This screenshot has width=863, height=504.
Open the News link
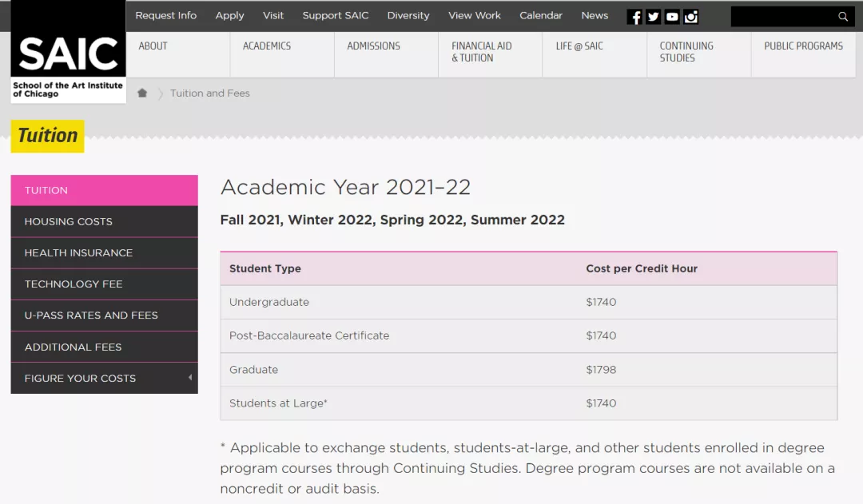click(595, 15)
